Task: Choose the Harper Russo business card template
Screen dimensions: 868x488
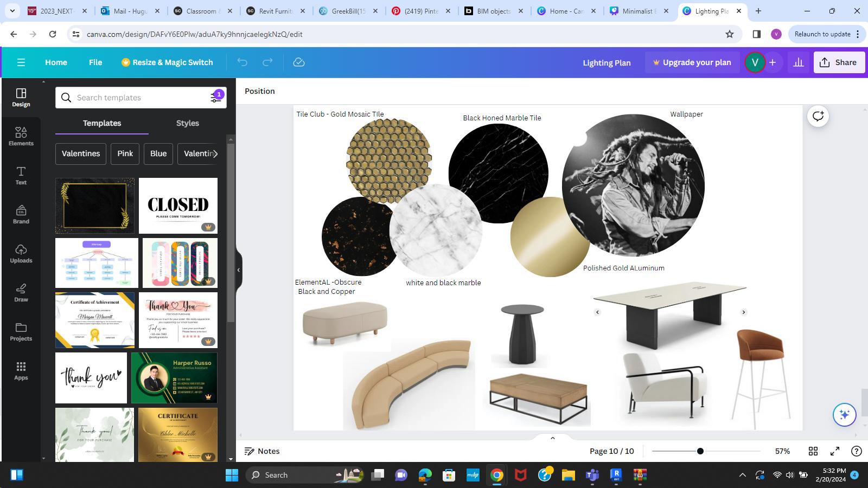Action: (x=174, y=378)
